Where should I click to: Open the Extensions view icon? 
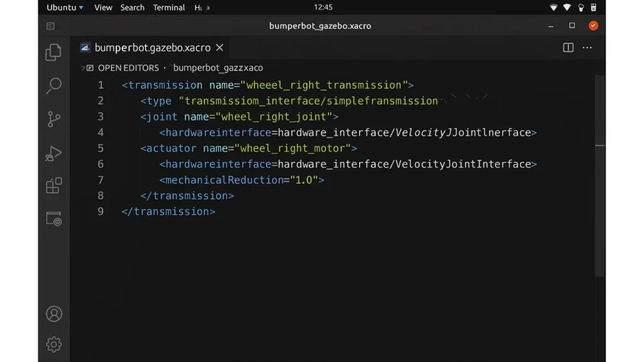click(x=54, y=185)
